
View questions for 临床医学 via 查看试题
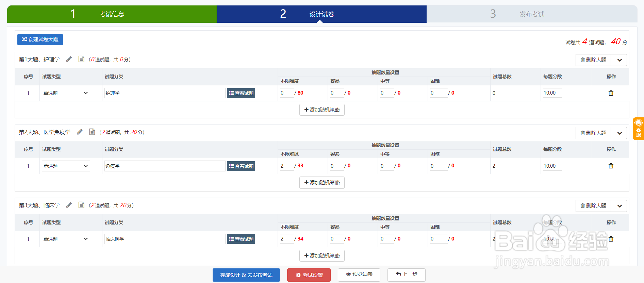(241, 239)
